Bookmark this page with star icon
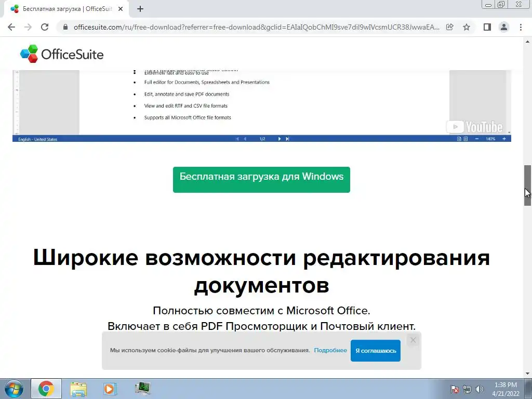532x399 pixels. (467, 27)
